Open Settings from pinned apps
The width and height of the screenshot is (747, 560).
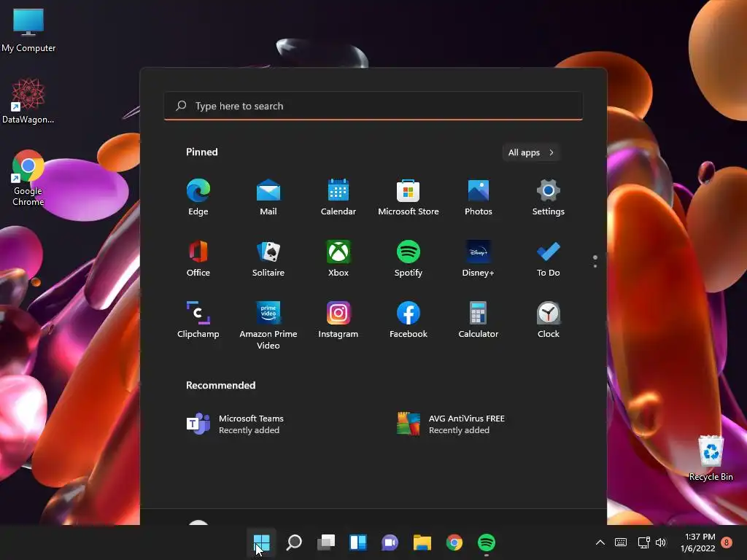point(549,197)
